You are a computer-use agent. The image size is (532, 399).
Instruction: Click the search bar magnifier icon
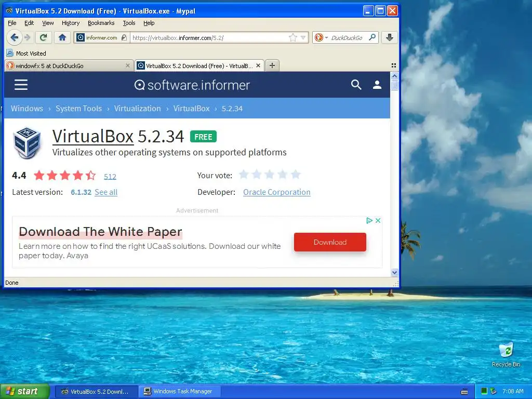click(x=372, y=37)
